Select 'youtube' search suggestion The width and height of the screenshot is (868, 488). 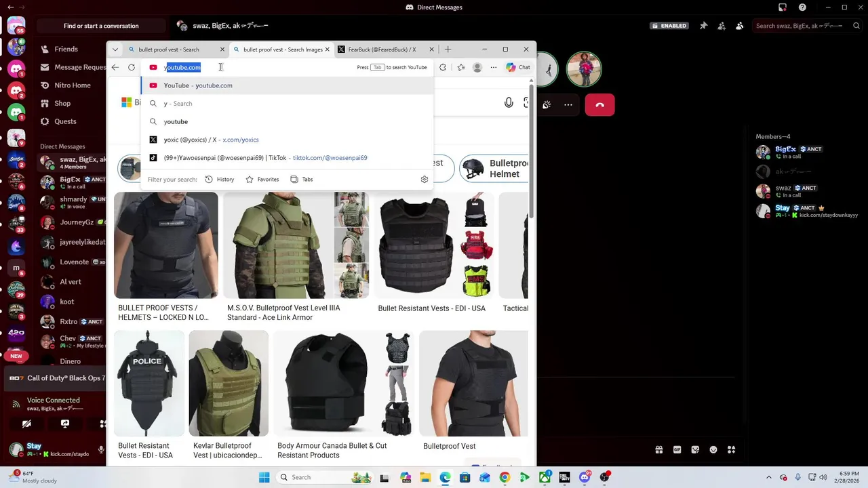287,121
